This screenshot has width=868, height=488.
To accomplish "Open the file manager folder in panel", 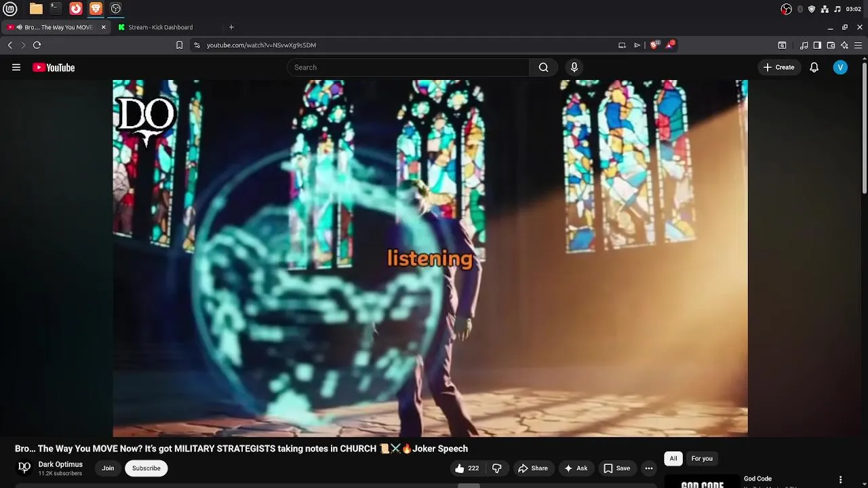I will click(36, 9).
